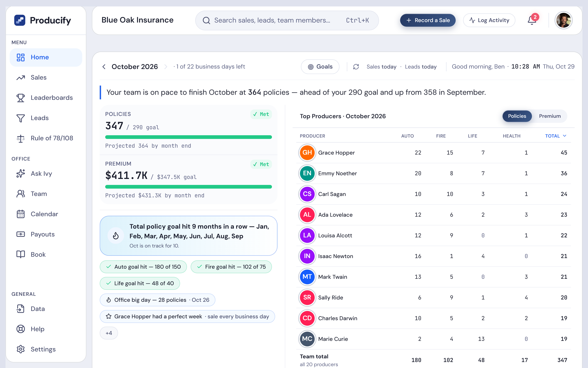Click the Rule of 78/108 scale icon
Viewport: 588px width, 368px height.
(21, 138)
